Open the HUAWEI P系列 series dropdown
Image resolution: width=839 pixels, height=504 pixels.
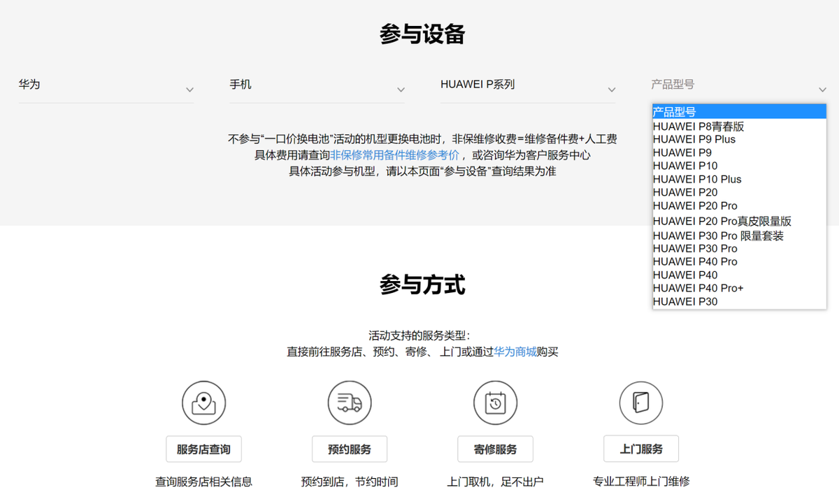click(528, 85)
